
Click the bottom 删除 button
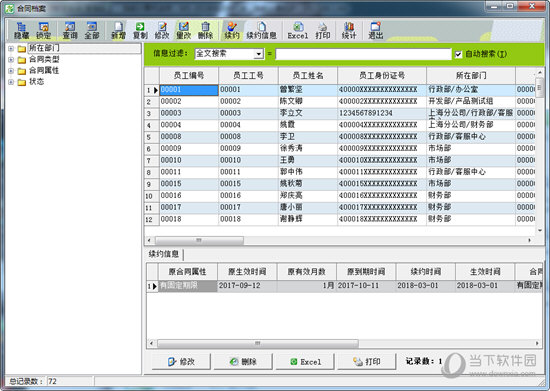coord(243,361)
